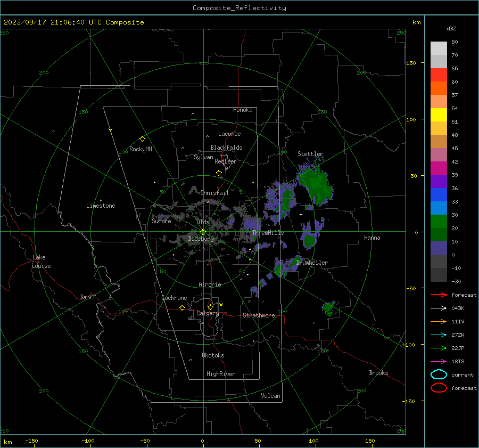The height and width of the screenshot is (448, 479).
Task: Click the yellow diamond radar site at Didsbury
Action: (x=203, y=232)
